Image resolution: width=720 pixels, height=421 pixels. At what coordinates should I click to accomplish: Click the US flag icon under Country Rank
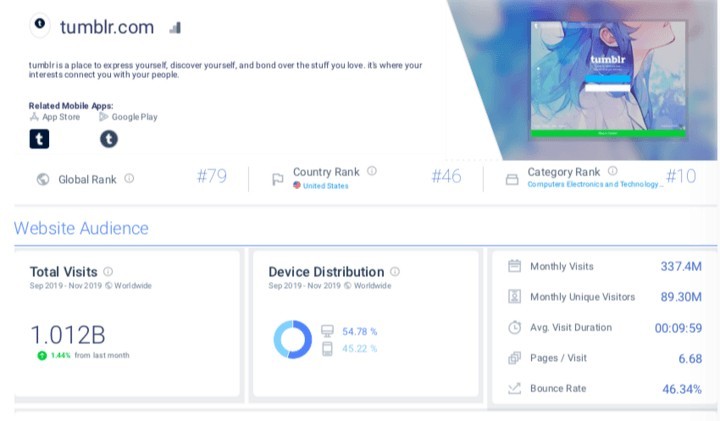pyautogui.click(x=297, y=185)
